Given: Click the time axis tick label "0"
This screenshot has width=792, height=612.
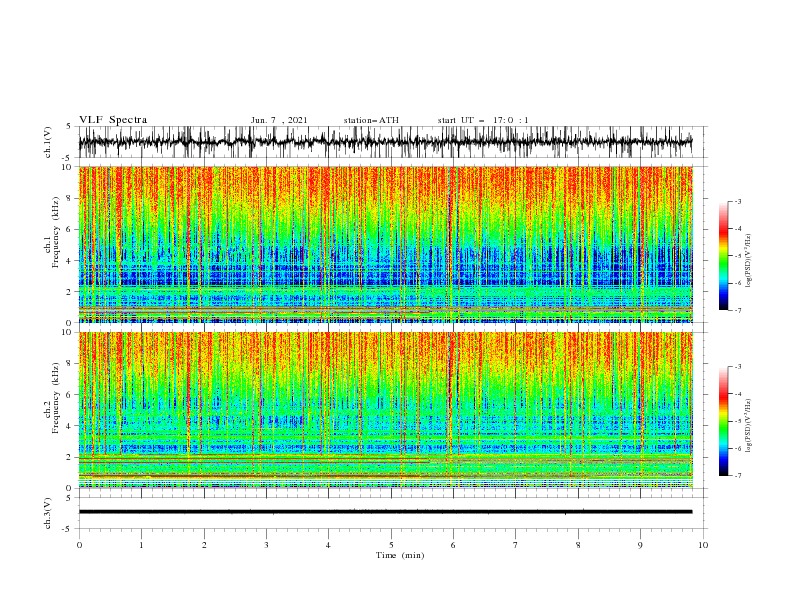Looking at the screenshot, I should 79,545.
